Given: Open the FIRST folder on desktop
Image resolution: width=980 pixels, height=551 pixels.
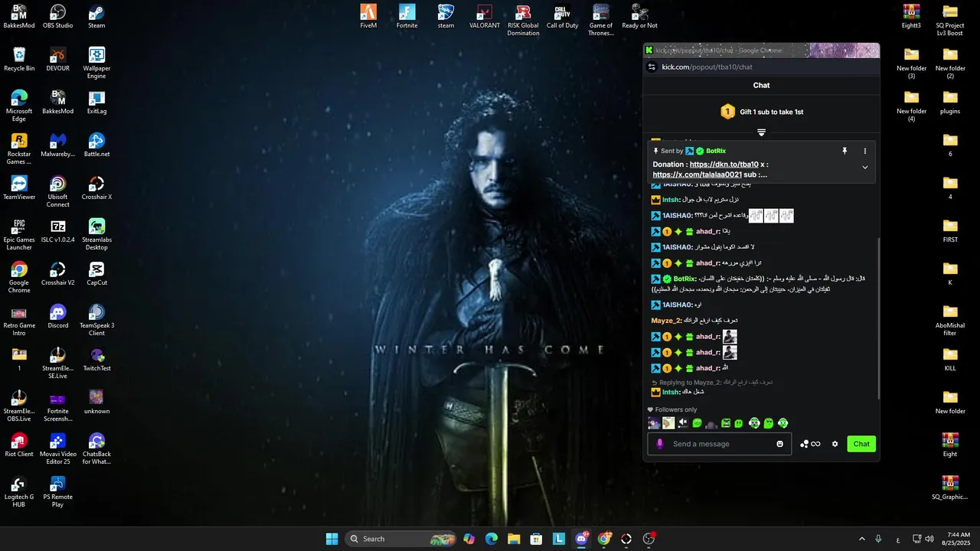Looking at the screenshot, I should 950,231.
